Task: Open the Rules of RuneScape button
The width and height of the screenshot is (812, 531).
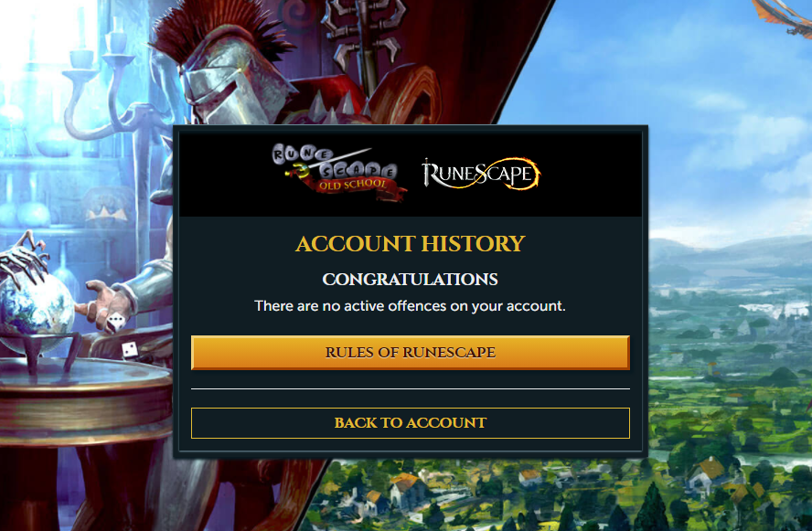Action: point(411,353)
